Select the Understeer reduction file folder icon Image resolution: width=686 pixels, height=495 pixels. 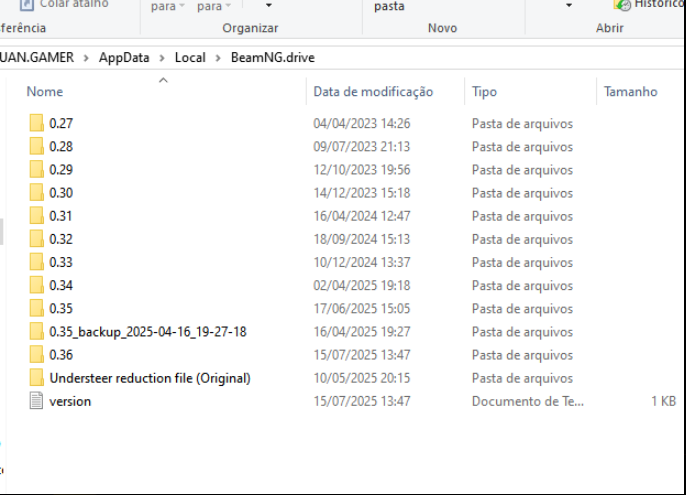(37, 378)
